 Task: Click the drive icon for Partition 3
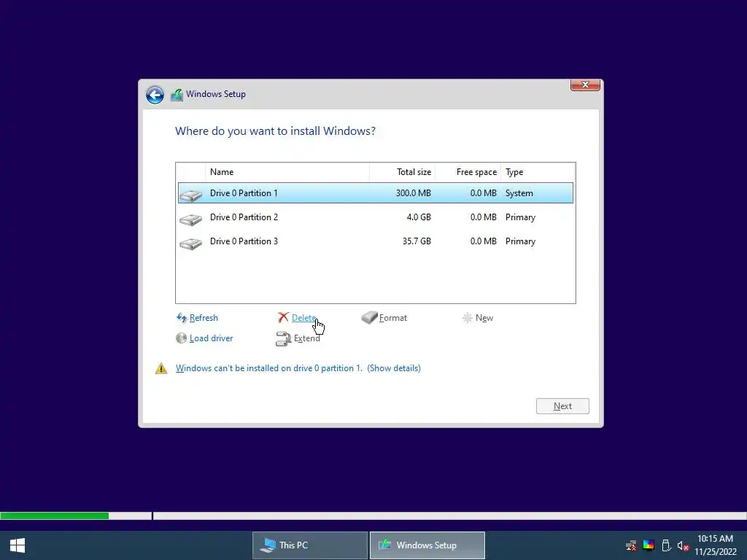coord(191,244)
